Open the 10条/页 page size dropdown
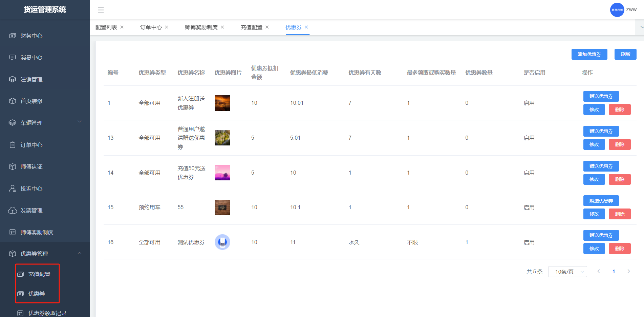The width and height of the screenshot is (644, 317). tap(567, 272)
